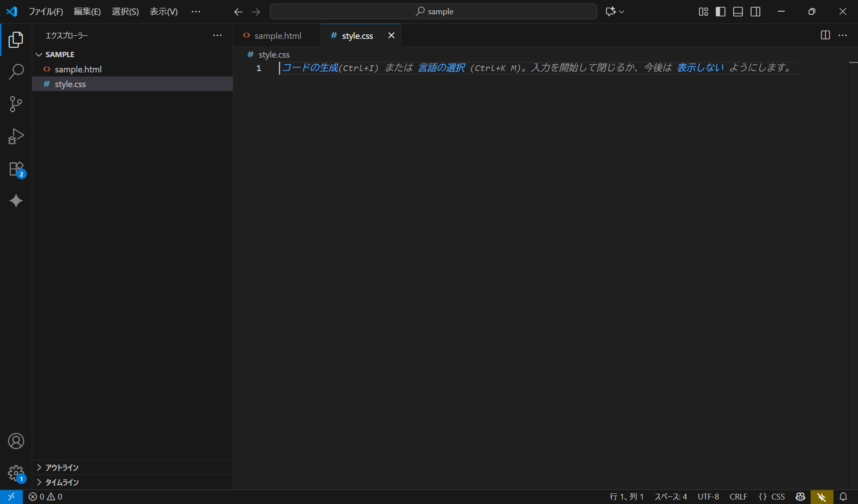Open the Search view

(16, 71)
